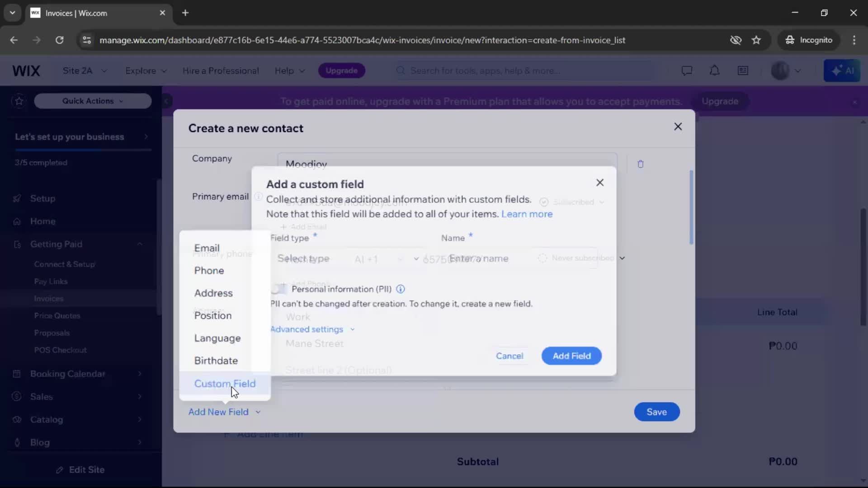Expand the Help menu
The image size is (868, 488).
coord(290,71)
